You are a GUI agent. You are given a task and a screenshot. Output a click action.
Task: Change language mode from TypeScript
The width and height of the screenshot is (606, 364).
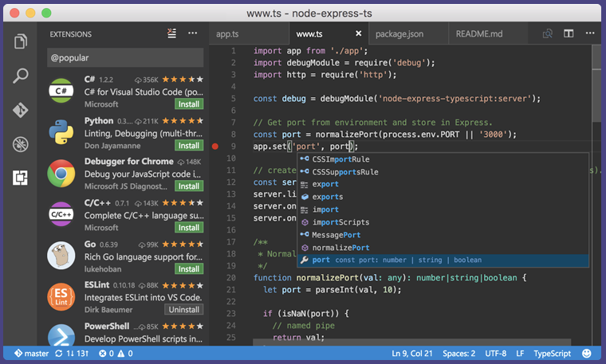click(x=552, y=353)
